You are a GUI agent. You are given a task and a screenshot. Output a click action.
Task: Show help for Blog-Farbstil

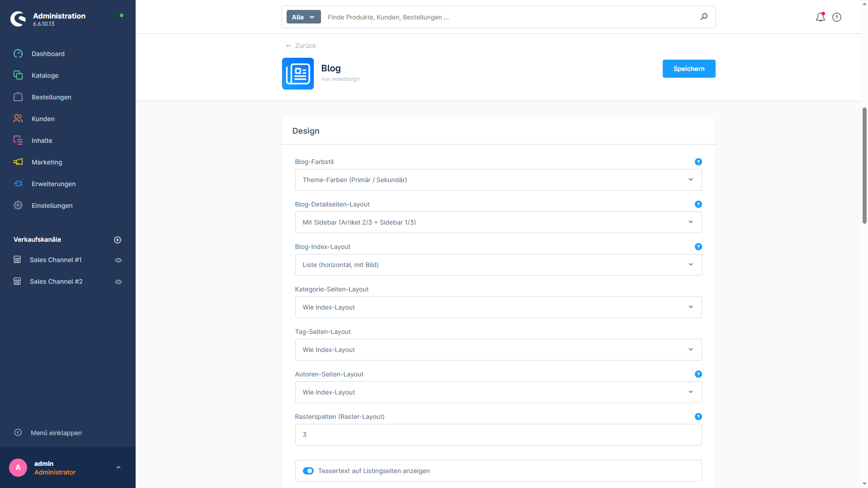tap(698, 162)
